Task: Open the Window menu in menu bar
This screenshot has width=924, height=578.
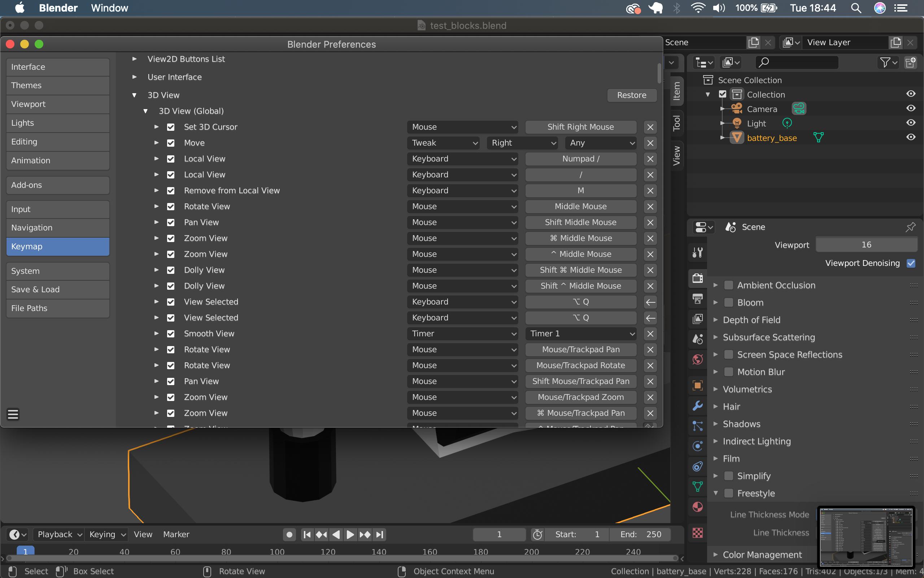Action: tap(109, 8)
